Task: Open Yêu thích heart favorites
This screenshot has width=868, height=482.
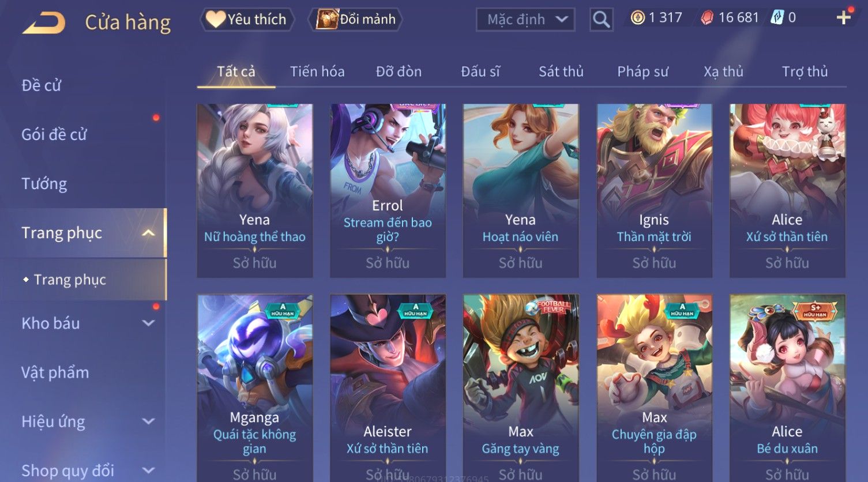Action: (247, 20)
